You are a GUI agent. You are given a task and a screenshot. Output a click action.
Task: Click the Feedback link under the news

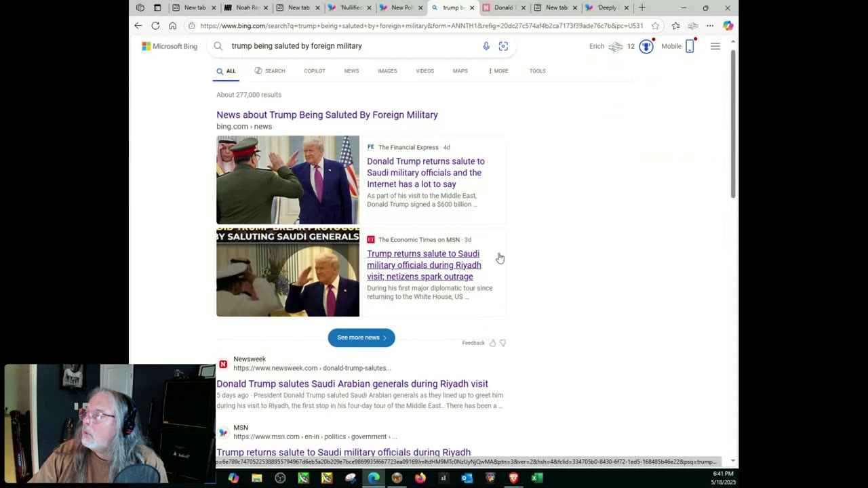(x=473, y=343)
